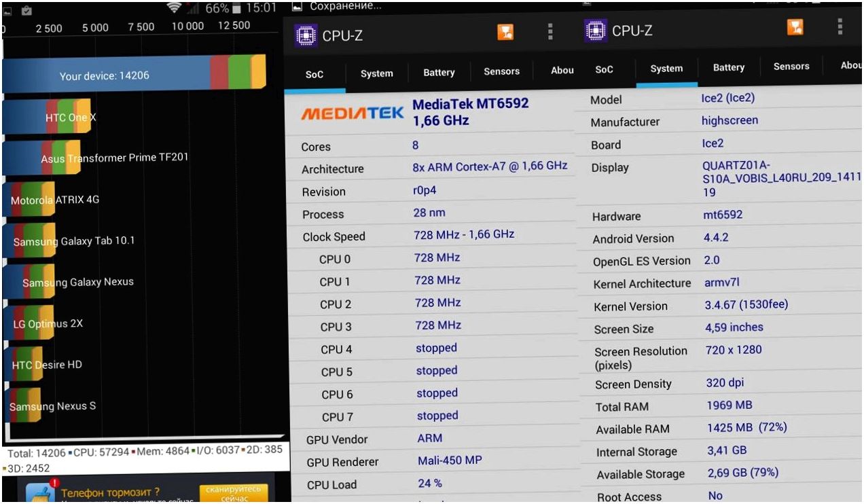Click Screen Resolution 720 x 1280
Screen dimensions: 864x504
click(x=734, y=350)
